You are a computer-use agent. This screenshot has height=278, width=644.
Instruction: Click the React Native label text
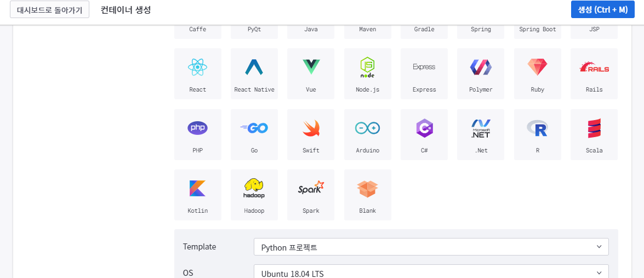(x=254, y=89)
